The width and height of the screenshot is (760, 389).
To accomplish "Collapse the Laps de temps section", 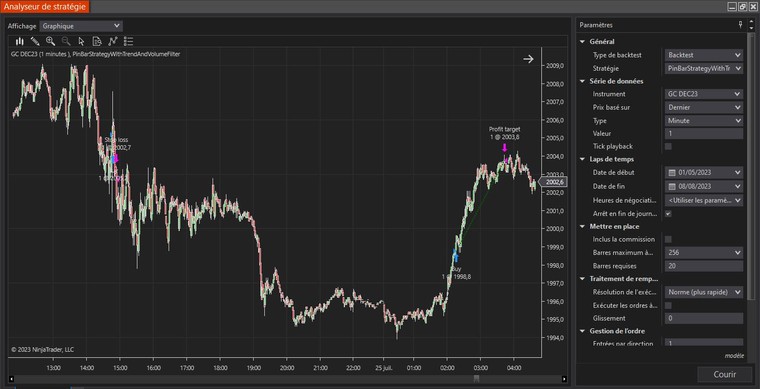I will [583, 159].
